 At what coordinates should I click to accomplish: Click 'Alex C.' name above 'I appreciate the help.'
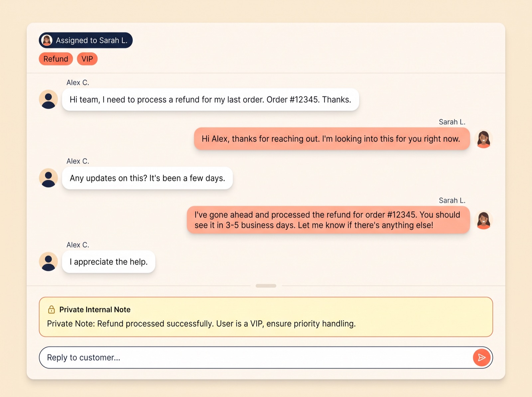pos(78,245)
